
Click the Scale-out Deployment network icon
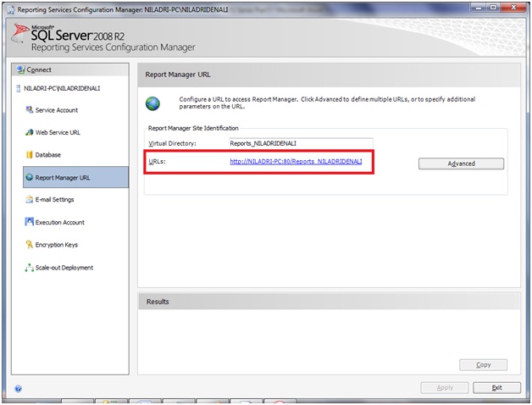click(x=30, y=268)
